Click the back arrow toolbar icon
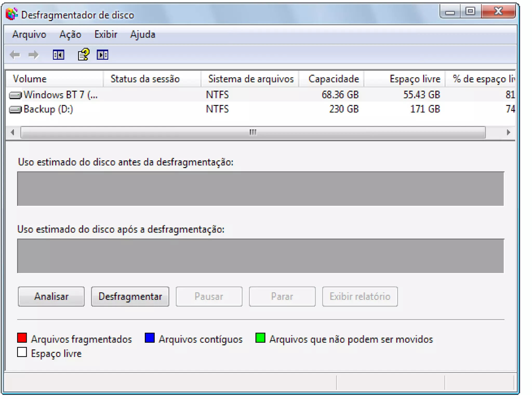This screenshot has height=399, width=532. click(15, 55)
